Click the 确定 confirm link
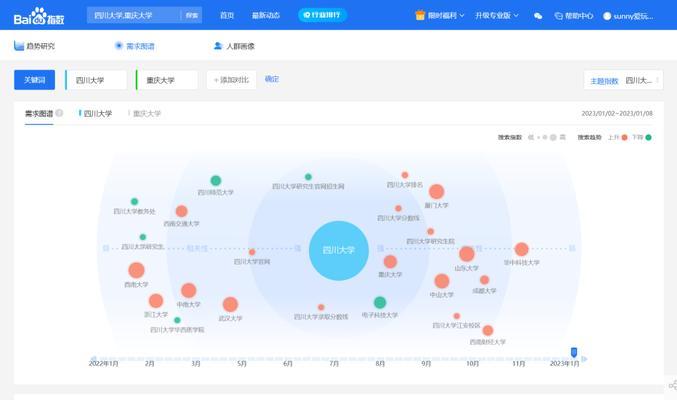Viewport: 677px width, 400px height. [272, 79]
